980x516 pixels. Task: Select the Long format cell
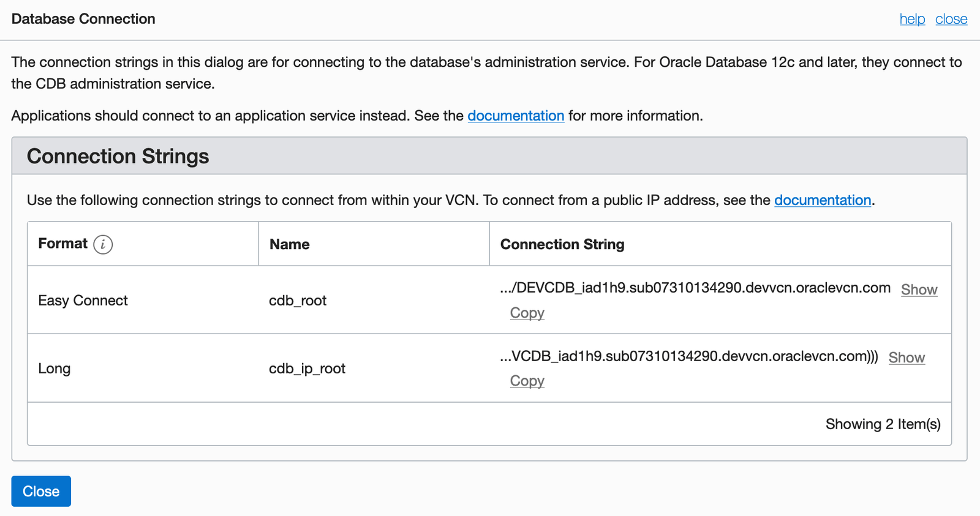click(55, 368)
